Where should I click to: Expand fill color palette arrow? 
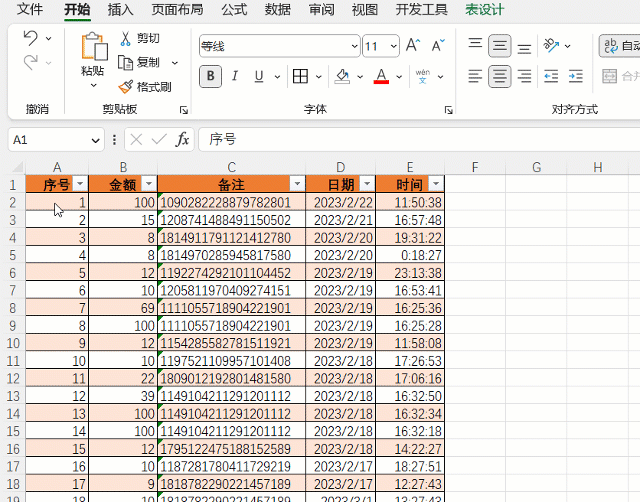coord(360,77)
